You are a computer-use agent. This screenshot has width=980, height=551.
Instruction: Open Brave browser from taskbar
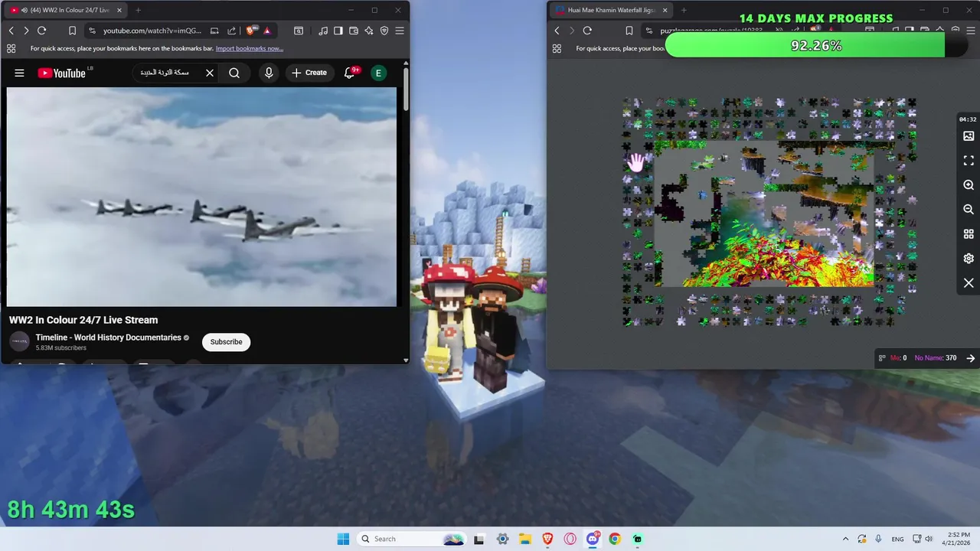[548, 539]
